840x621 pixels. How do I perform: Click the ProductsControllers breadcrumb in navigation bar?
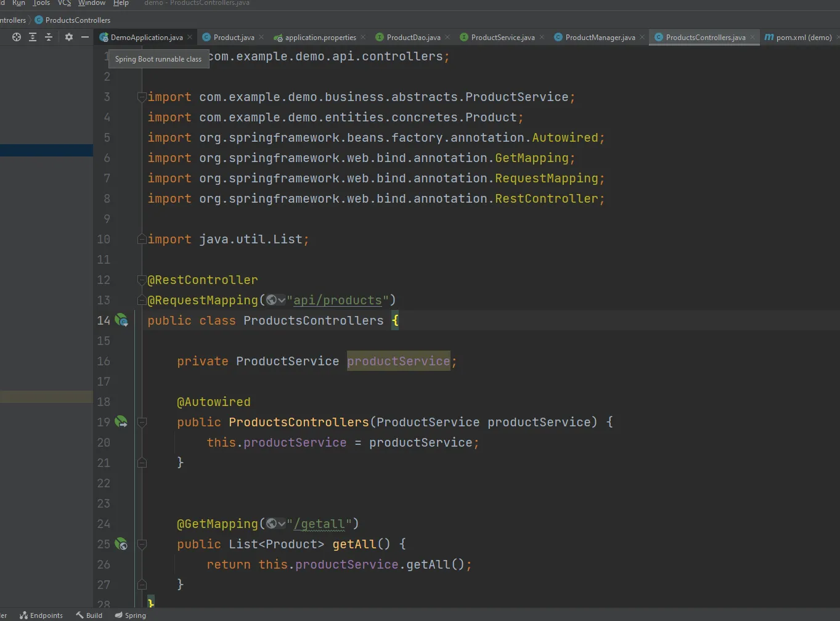[x=77, y=20]
